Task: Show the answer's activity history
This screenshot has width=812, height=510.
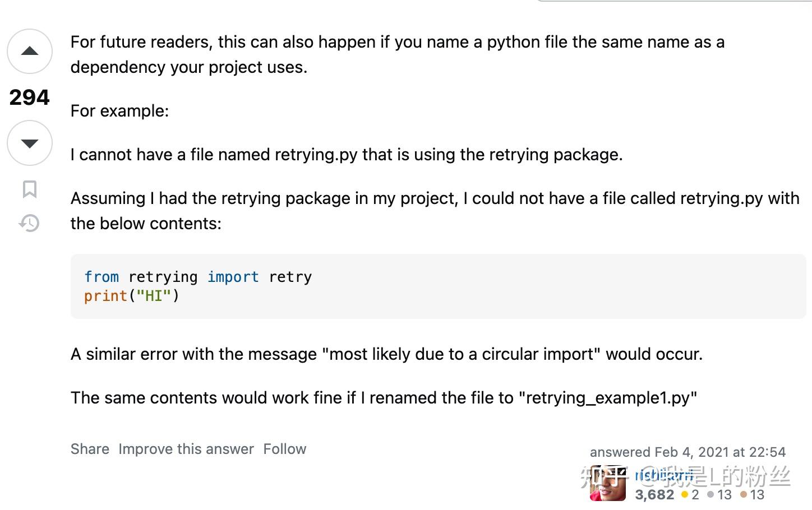Action: [x=29, y=223]
